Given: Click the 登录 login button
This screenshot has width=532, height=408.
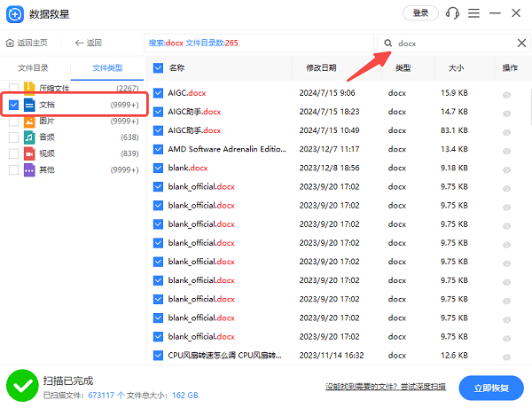Looking at the screenshot, I should click(x=420, y=13).
